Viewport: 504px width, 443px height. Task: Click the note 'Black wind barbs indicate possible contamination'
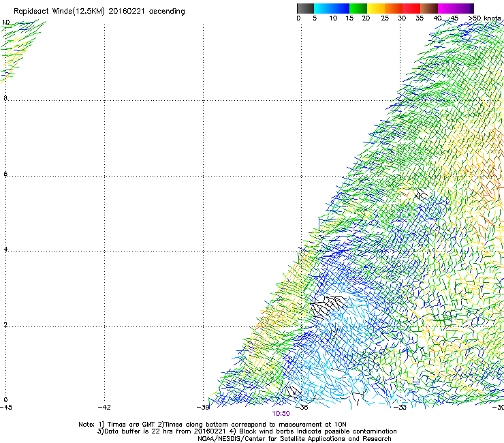coord(318,431)
